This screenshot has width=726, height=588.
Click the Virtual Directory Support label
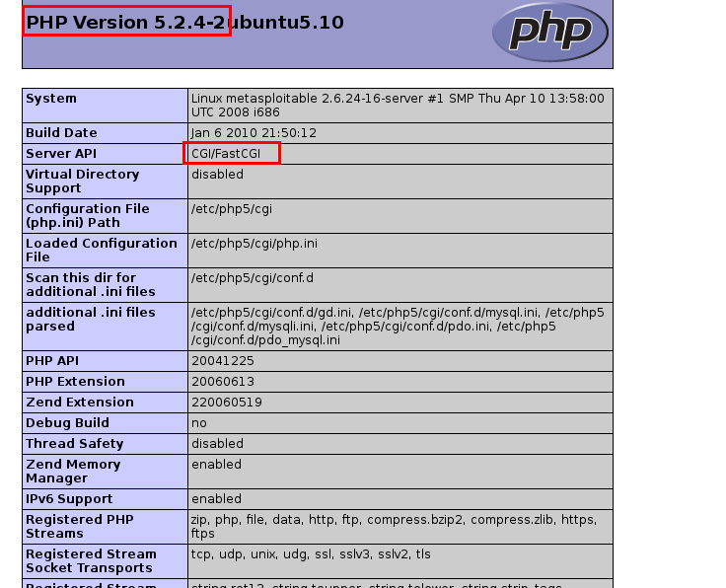pos(82,181)
